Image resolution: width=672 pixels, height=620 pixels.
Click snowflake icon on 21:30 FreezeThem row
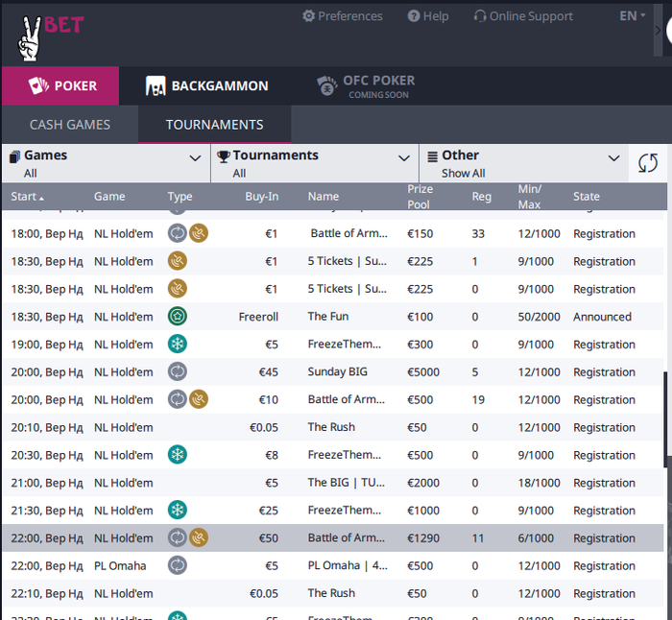tap(177, 510)
